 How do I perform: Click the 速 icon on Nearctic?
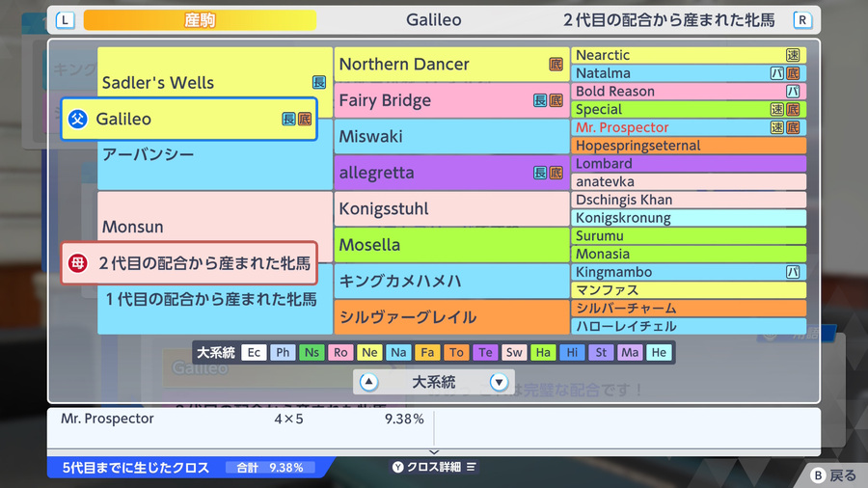point(793,55)
